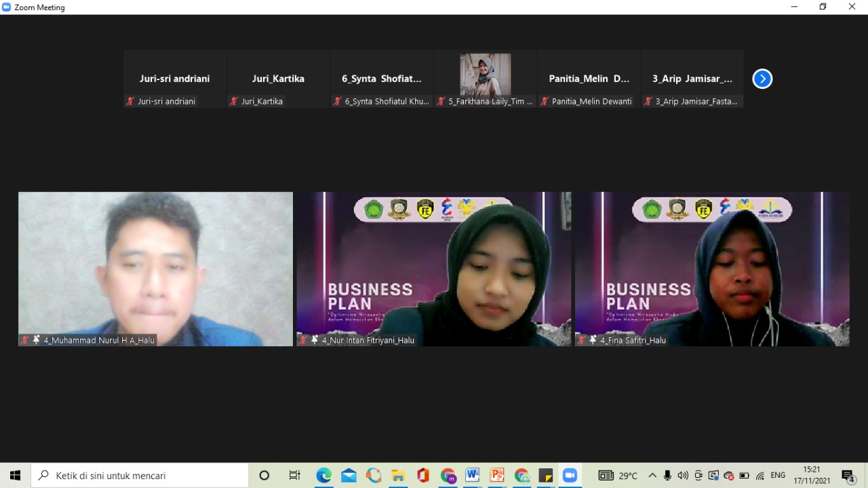Switch the ENG input language indicator
This screenshot has width=868, height=488.
[778, 476]
